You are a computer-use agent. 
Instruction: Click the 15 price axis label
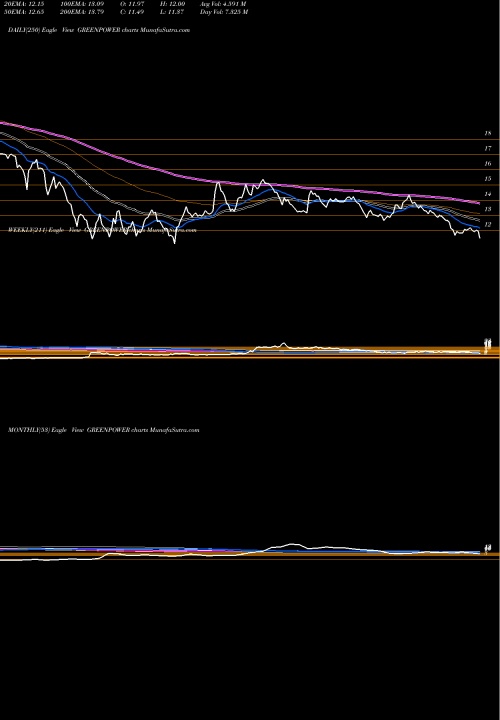coord(488,179)
